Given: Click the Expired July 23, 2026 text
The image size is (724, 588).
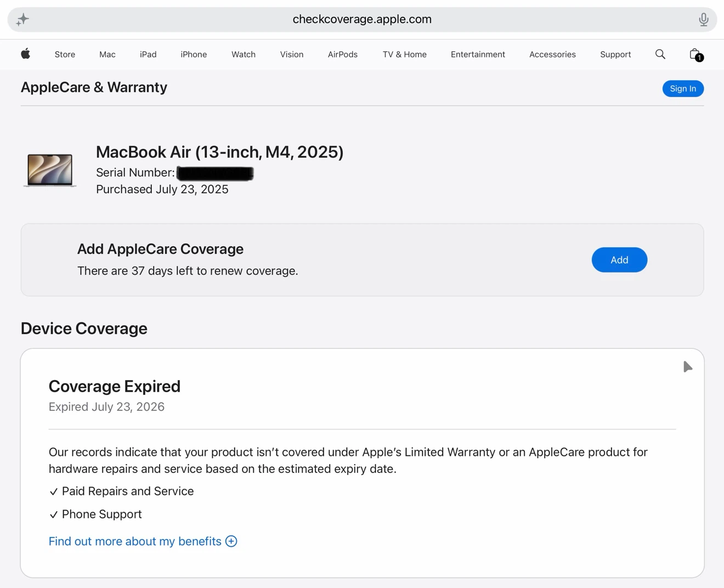Looking at the screenshot, I should click(106, 406).
